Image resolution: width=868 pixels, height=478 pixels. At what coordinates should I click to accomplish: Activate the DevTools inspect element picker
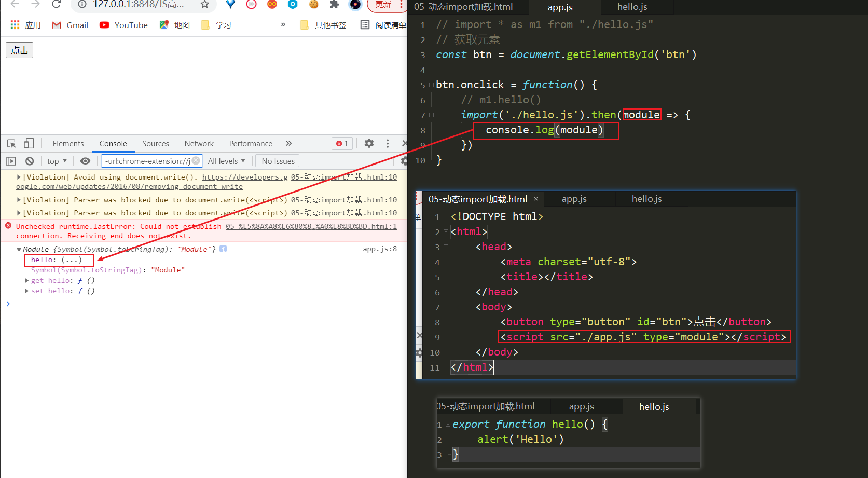(11, 144)
